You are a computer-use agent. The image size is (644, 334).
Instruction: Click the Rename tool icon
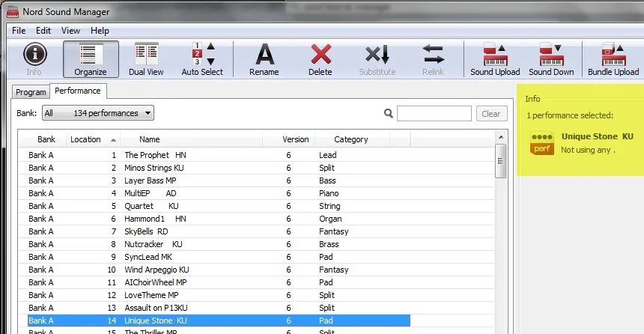coord(264,60)
